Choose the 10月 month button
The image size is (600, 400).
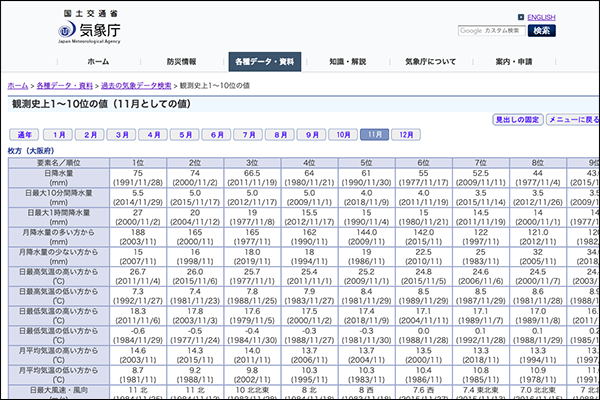(x=342, y=134)
